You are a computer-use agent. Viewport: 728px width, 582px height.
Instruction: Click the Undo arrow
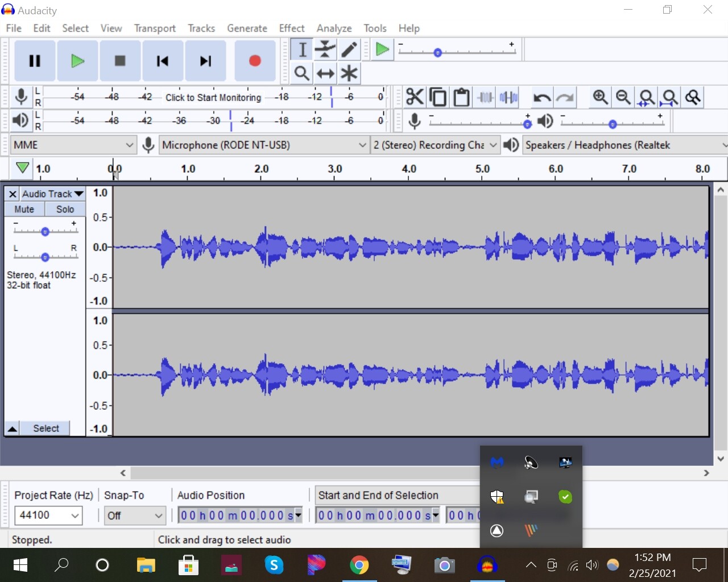[541, 98]
